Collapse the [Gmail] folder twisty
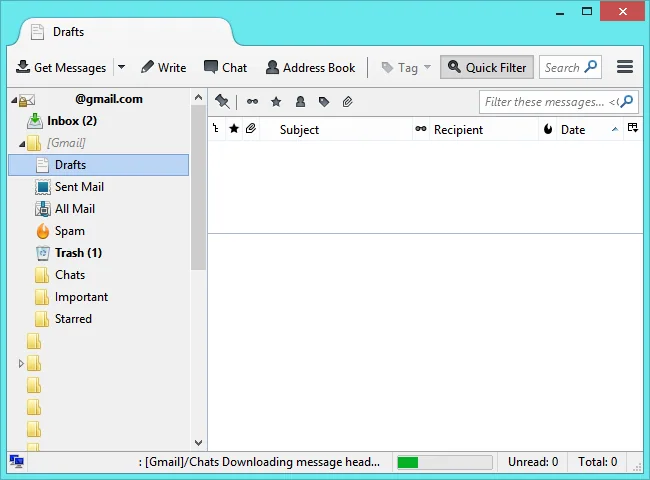The width and height of the screenshot is (650, 480). coord(22,144)
